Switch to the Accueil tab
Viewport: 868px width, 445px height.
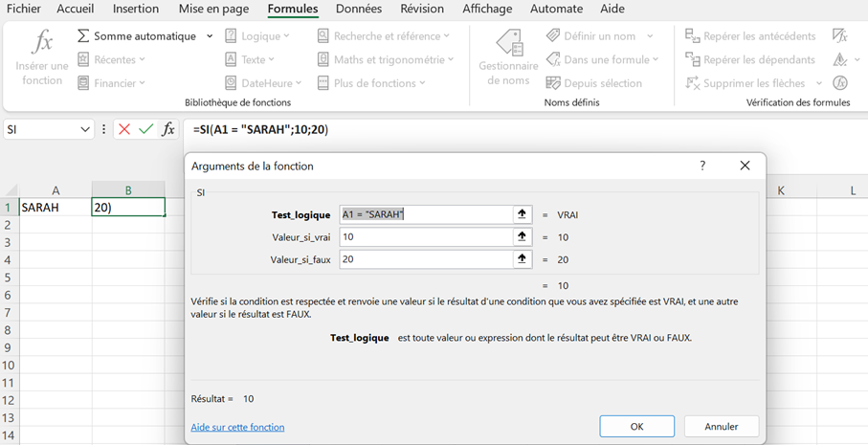pos(76,9)
